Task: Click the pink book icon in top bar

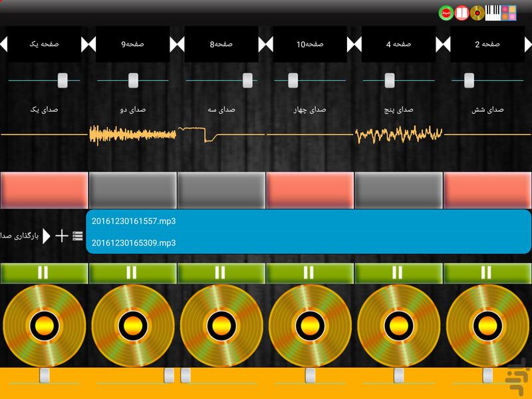Action: [x=462, y=12]
